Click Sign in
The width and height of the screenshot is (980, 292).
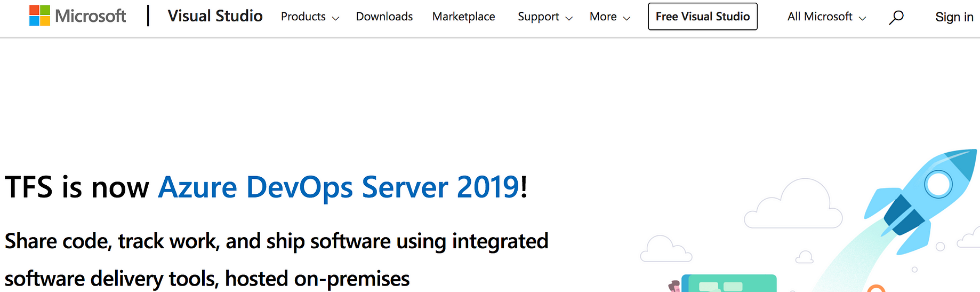(x=954, y=17)
